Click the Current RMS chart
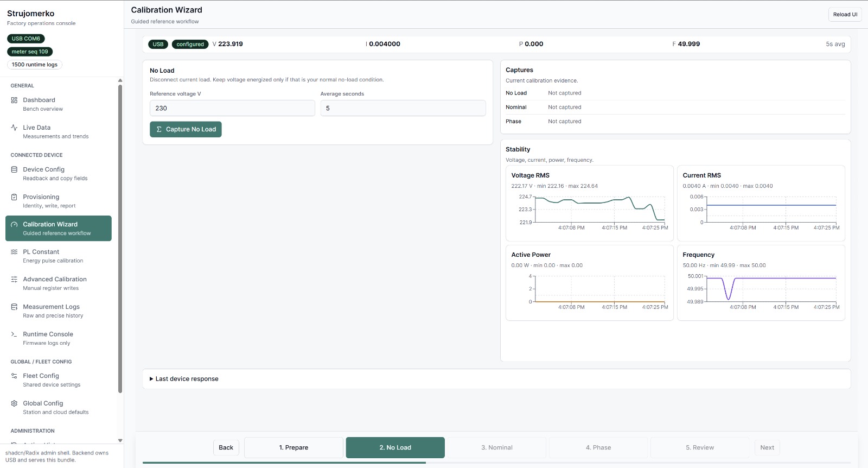 [x=761, y=203]
